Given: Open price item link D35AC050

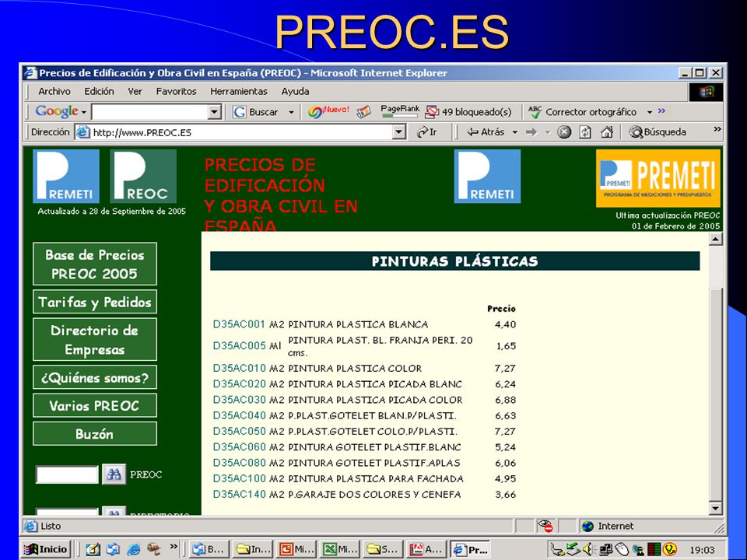Looking at the screenshot, I should point(239,431).
